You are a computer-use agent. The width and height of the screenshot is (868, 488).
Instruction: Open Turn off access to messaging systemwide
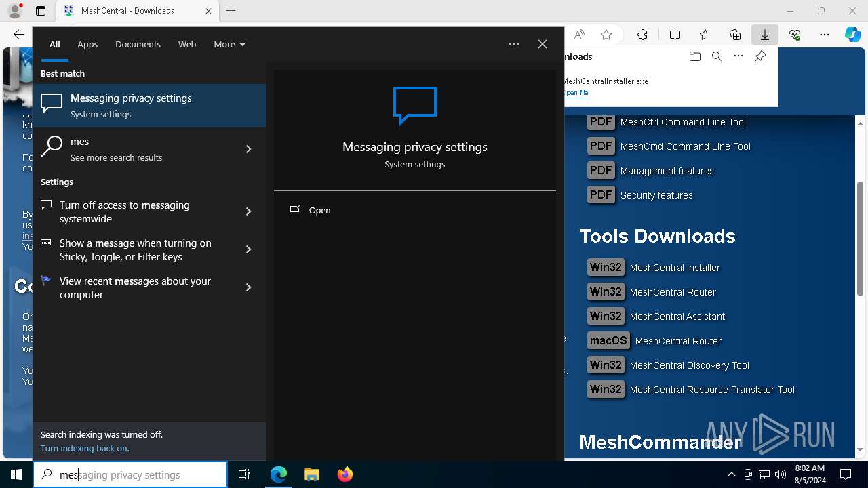[x=134, y=212]
